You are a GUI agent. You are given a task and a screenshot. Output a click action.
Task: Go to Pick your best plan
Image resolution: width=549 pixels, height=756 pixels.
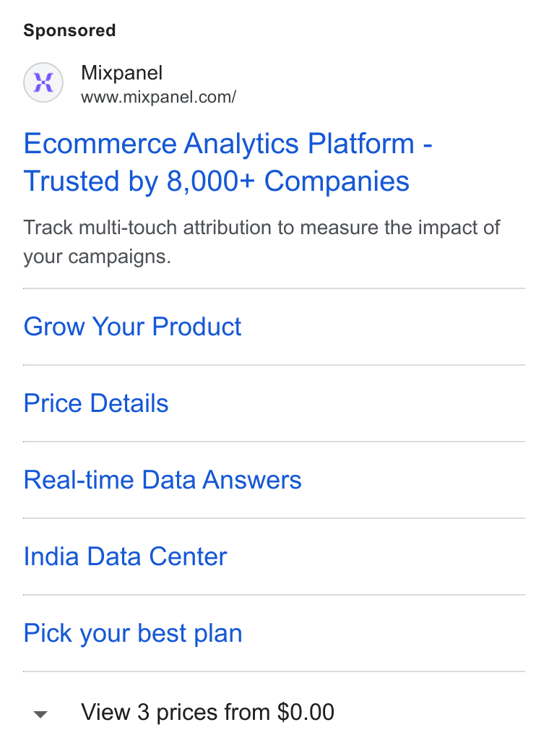tap(133, 633)
